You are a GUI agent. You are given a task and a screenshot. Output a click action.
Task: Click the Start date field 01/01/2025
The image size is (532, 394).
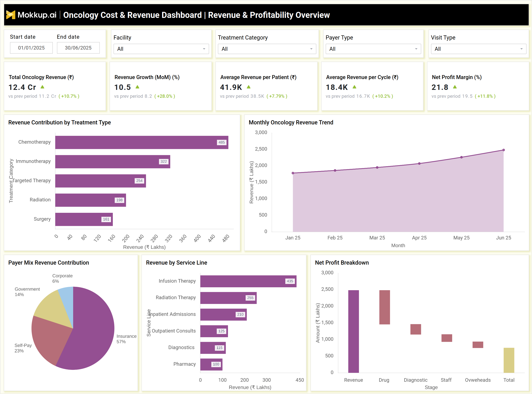point(31,48)
